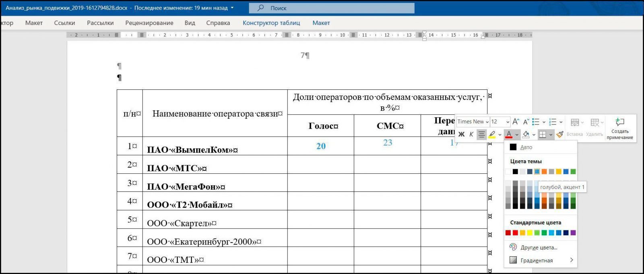
Task: Open the title bar last-change dropdown arrow
Action: point(232,8)
